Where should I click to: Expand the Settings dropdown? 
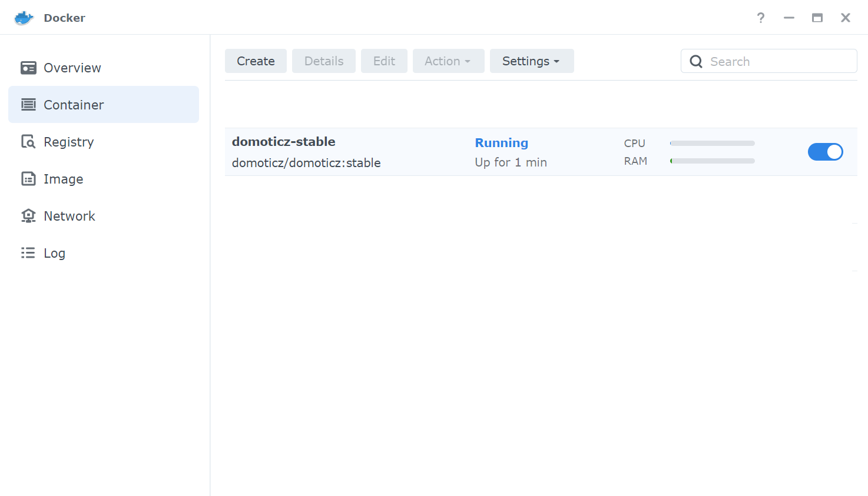(x=532, y=61)
